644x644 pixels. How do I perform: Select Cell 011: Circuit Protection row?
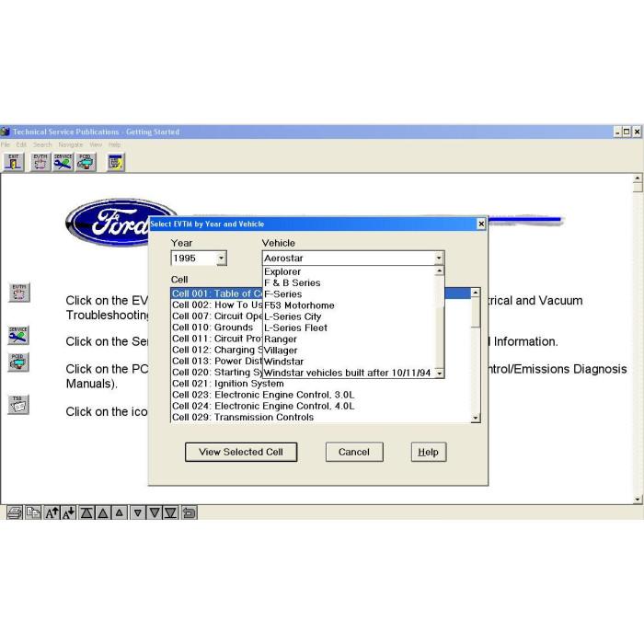[x=216, y=339]
